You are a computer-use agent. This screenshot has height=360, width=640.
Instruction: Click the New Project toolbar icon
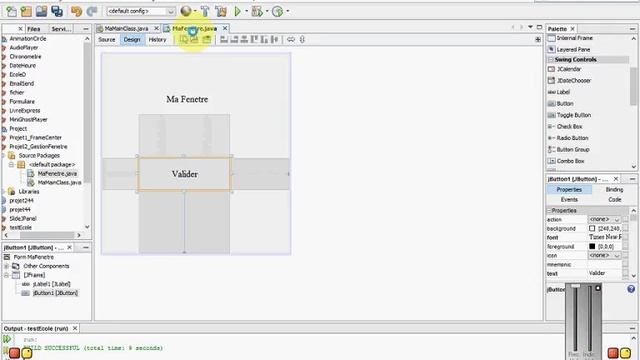(26, 11)
